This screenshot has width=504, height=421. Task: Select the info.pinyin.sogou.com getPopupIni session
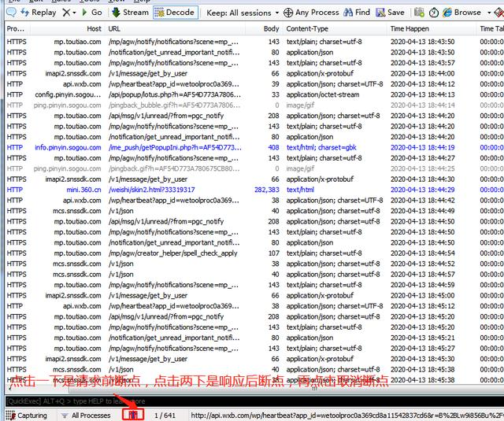point(254,147)
